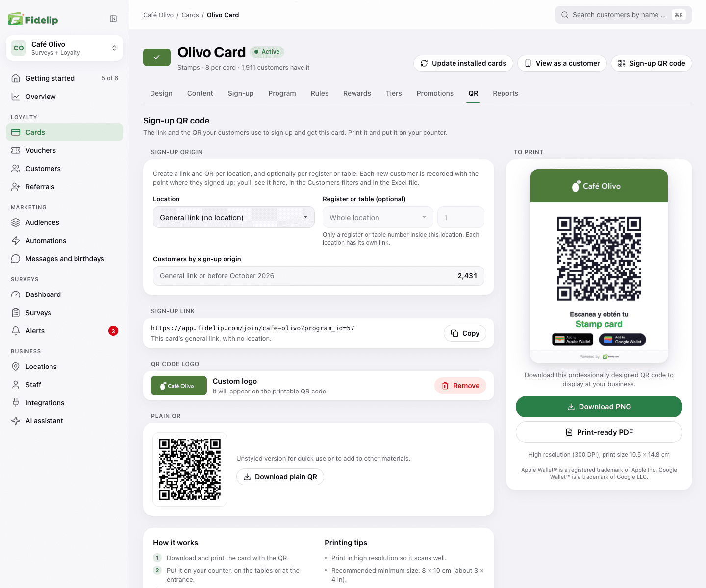Click the Café Olivo breadcrumb
This screenshot has height=588, width=706.
pos(158,15)
